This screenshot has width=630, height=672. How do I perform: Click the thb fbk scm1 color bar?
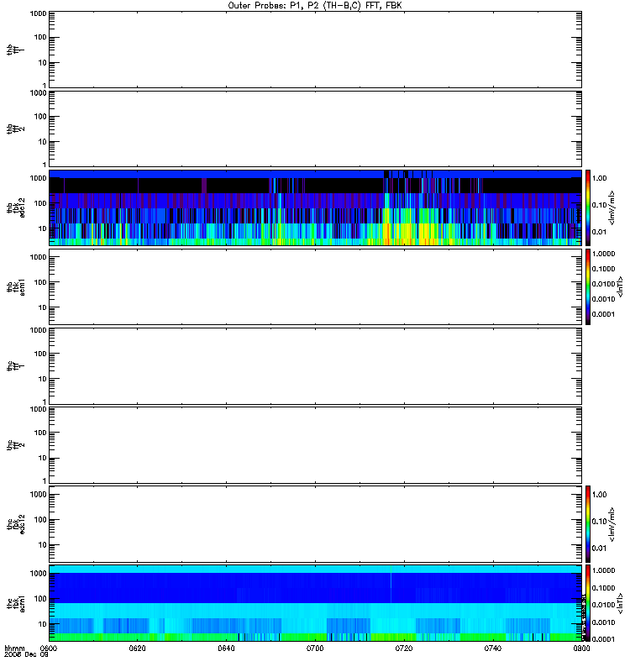coord(588,286)
